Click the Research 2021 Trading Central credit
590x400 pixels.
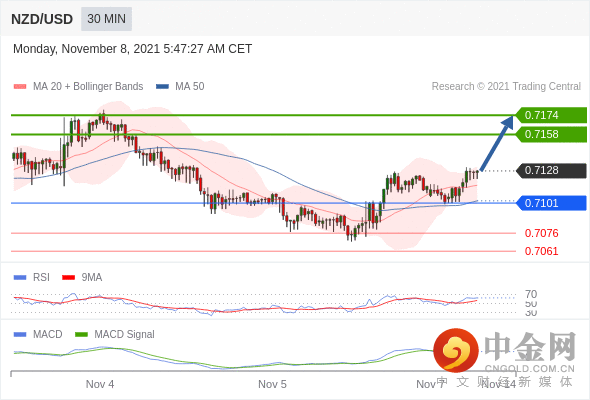(506, 87)
